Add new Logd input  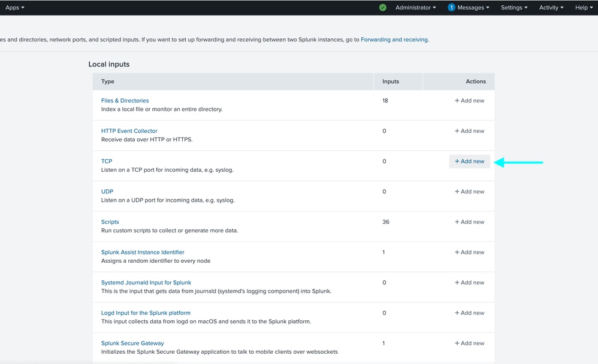470,313
